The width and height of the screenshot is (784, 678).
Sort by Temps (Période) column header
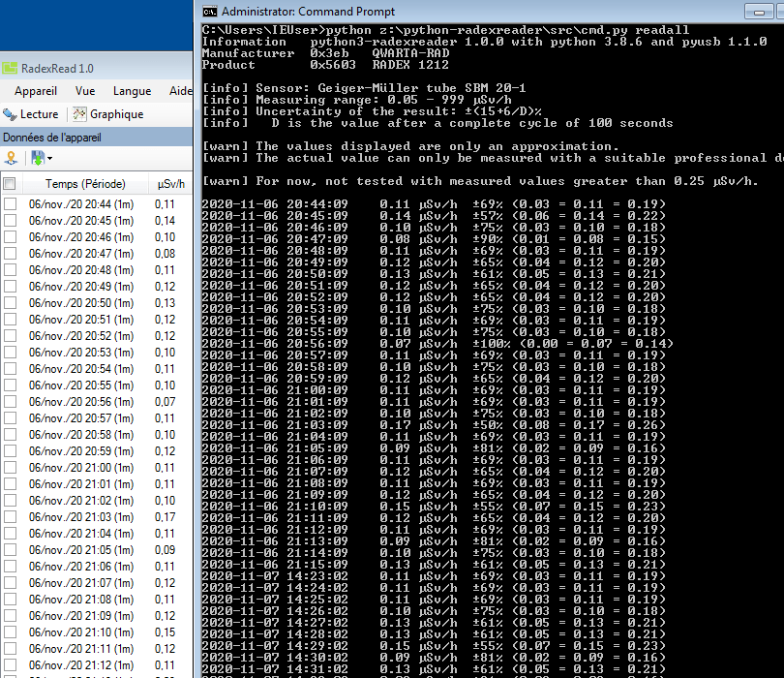pyautogui.click(x=85, y=184)
